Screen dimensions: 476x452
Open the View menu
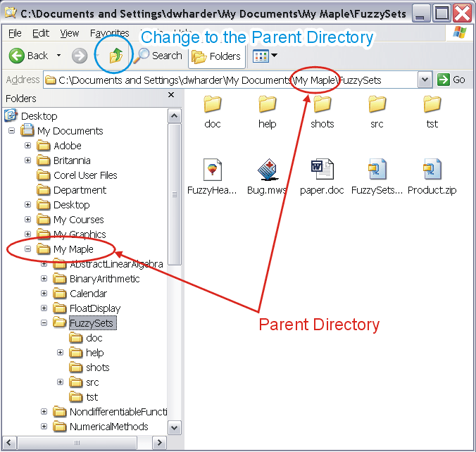point(70,33)
